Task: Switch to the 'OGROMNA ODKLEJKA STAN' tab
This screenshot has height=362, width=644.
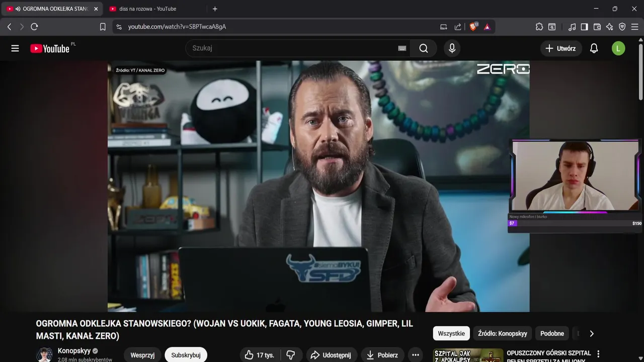Action: (x=52, y=9)
